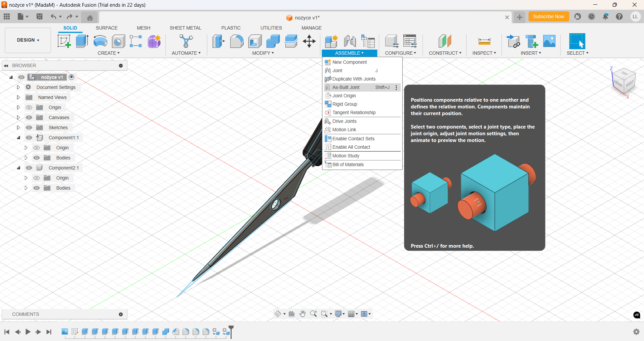Screen dimensions: 644x341
Task: Open the CREATE dropdown menu
Action: tap(109, 53)
